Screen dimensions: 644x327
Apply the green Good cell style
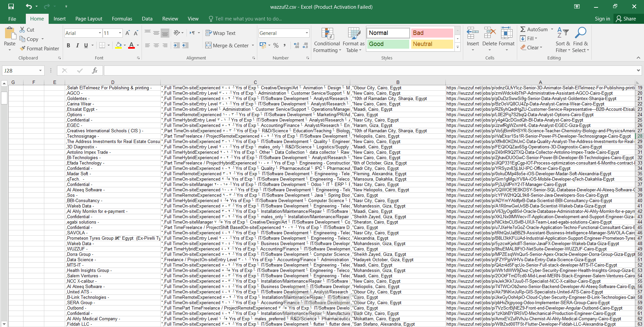[388, 44]
